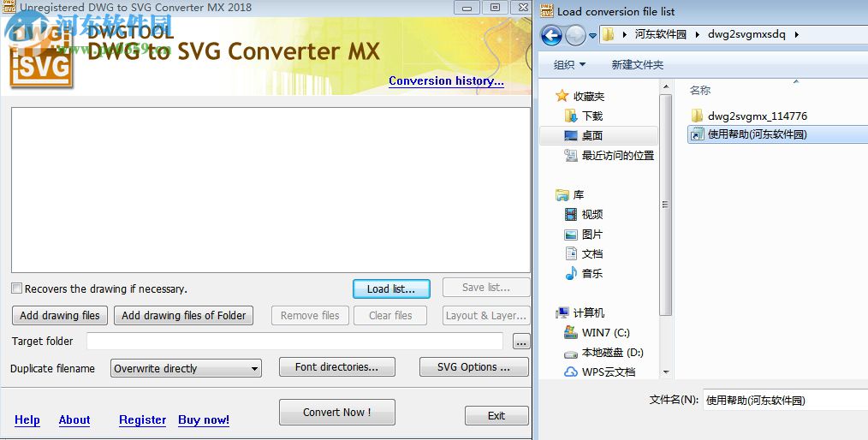Click the Forward arrow in file dialog
The width and height of the screenshot is (868, 440).
576,35
